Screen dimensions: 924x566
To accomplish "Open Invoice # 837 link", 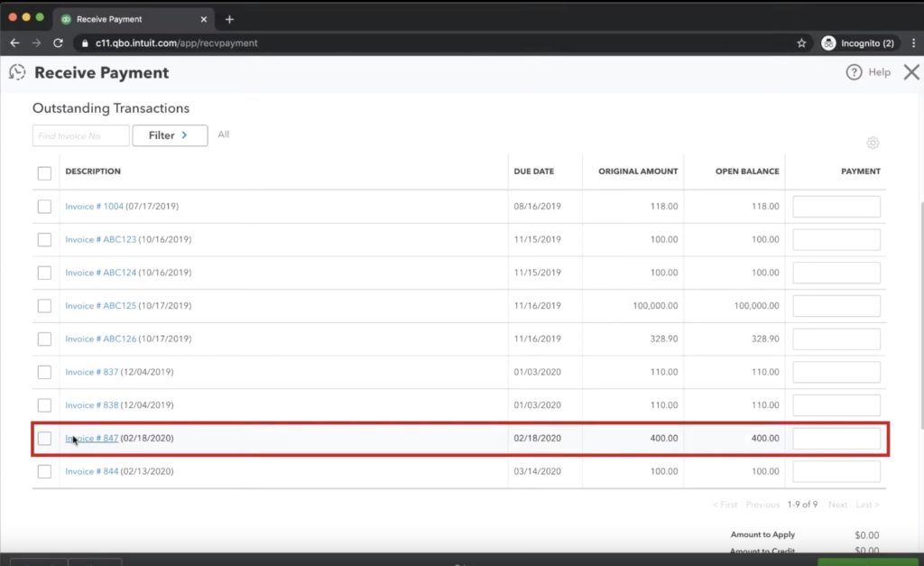I will (x=92, y=372).
